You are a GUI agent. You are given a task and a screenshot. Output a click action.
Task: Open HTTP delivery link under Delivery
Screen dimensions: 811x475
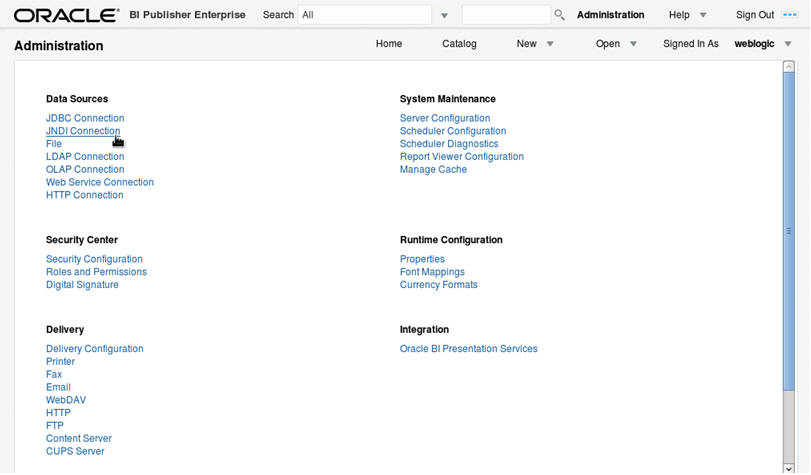[58, 413]
